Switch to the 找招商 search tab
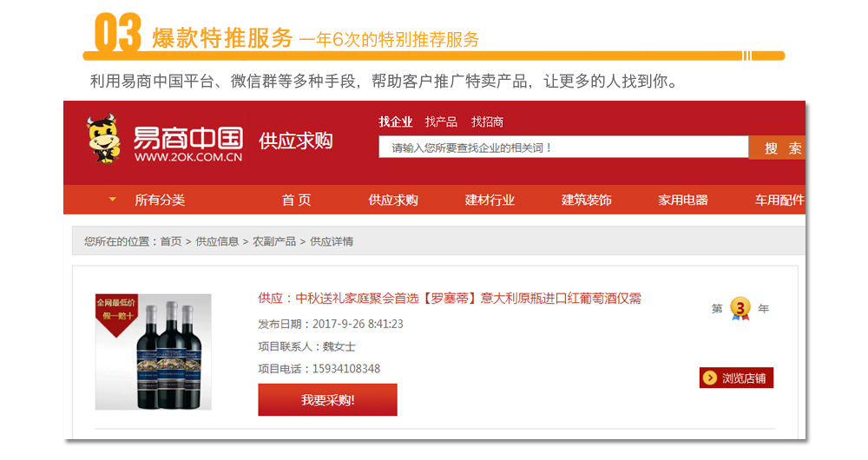Image resolution: width=868 pixels, height=460 pixels. click(x=487, y=122)
